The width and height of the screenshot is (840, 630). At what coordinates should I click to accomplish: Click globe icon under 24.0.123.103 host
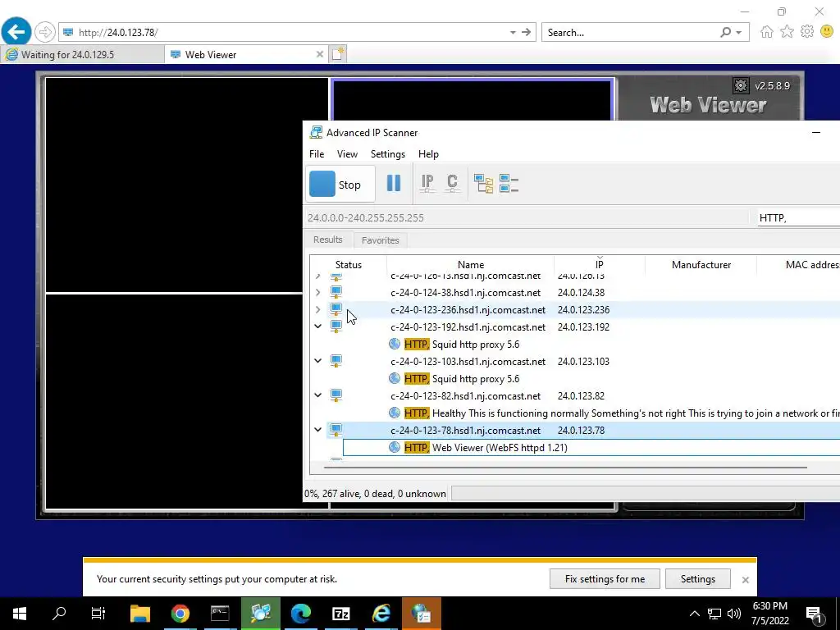click(x=395, y=378)
